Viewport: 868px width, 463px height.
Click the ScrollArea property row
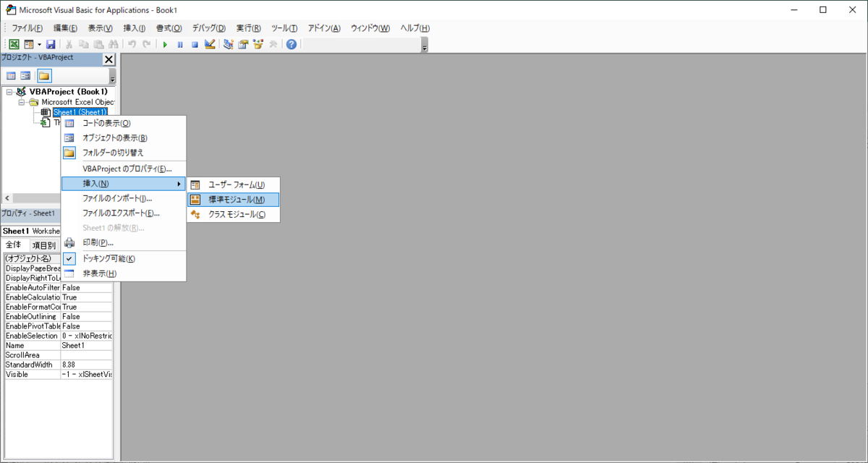(x=59, y=355)
